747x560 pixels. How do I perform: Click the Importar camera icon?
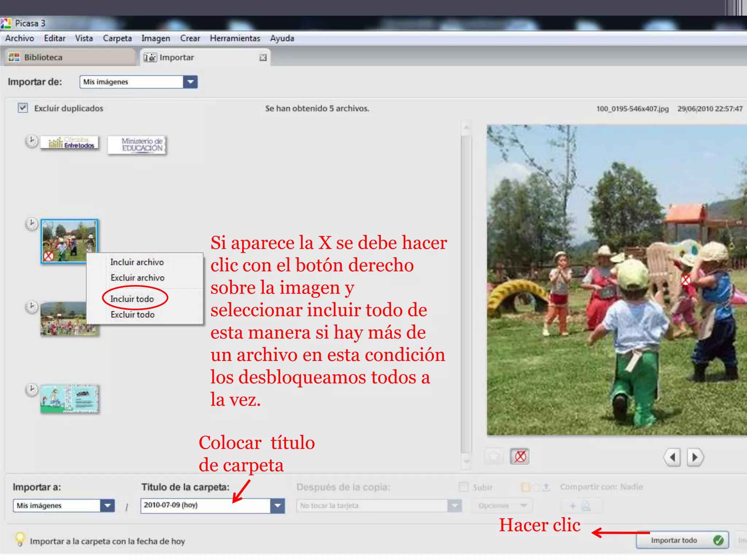coord(150,58)
